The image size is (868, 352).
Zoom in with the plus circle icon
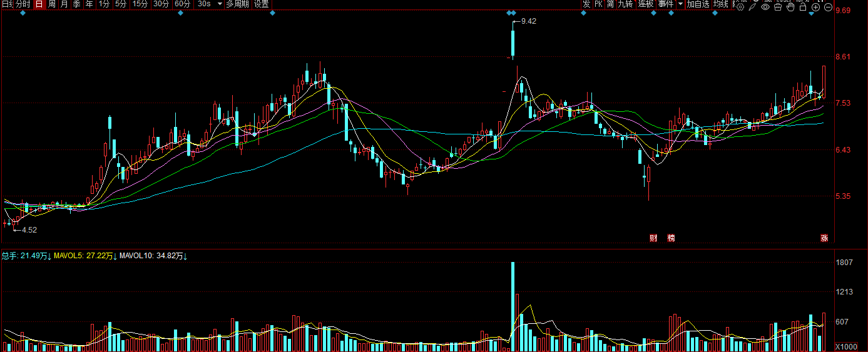(x=815, y=7)
